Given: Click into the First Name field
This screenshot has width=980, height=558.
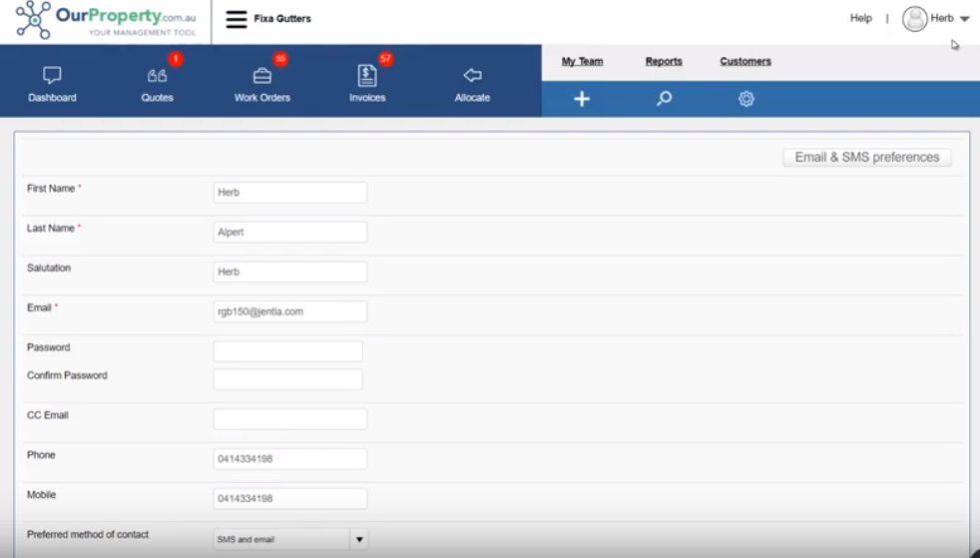Looking at the screenshot, I should [x=290, y=193].
